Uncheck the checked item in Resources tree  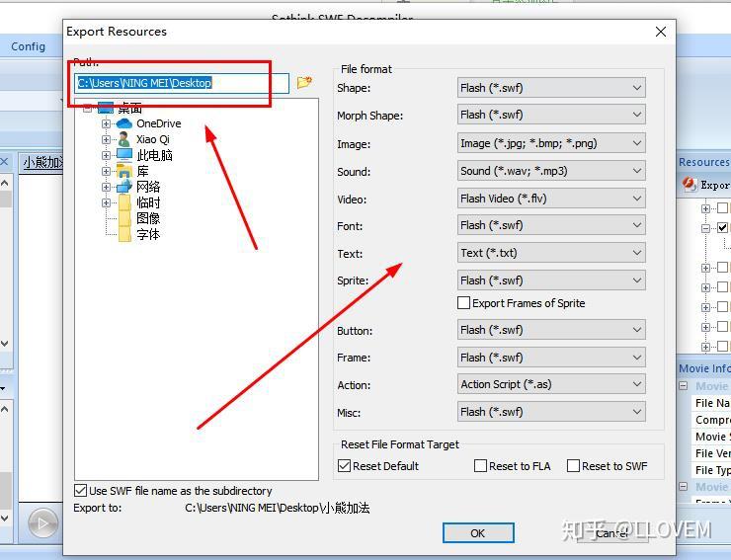click(723, 227)
